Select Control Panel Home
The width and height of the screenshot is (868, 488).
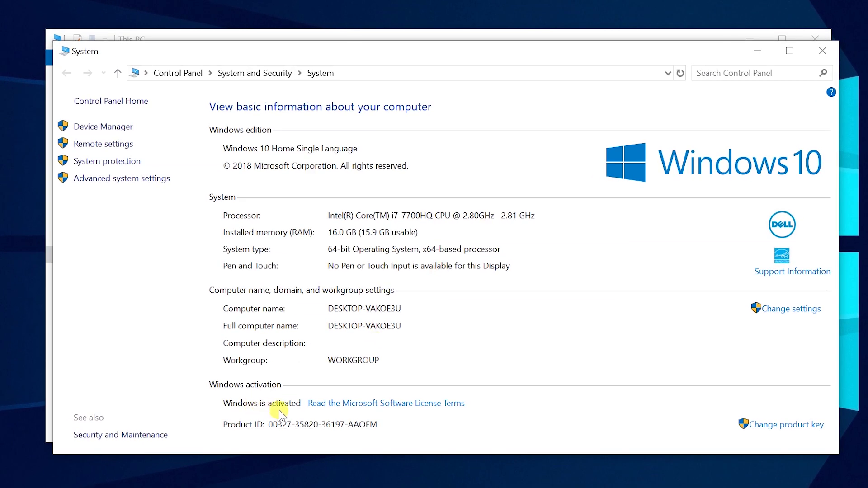(111, 101)
